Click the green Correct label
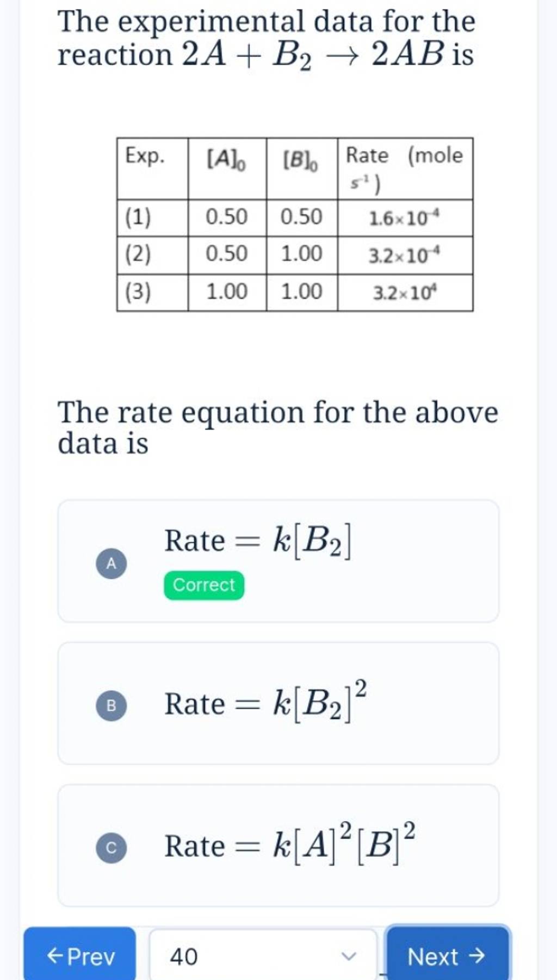The image size is (557, 980). coord(203,585)
